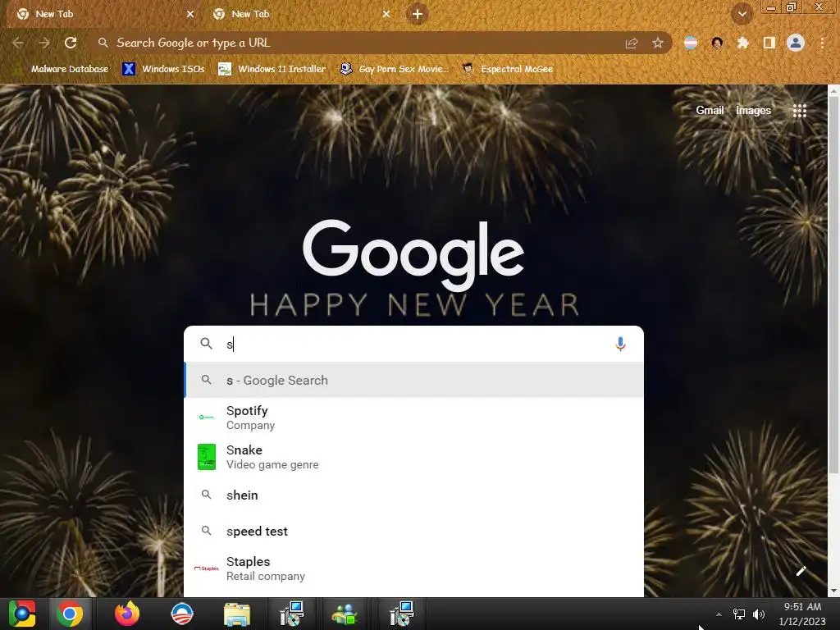The height and width of the screenshot is (630, 840).
Task: Click the share page icon in the address bar
Action: tap(632, 43)
